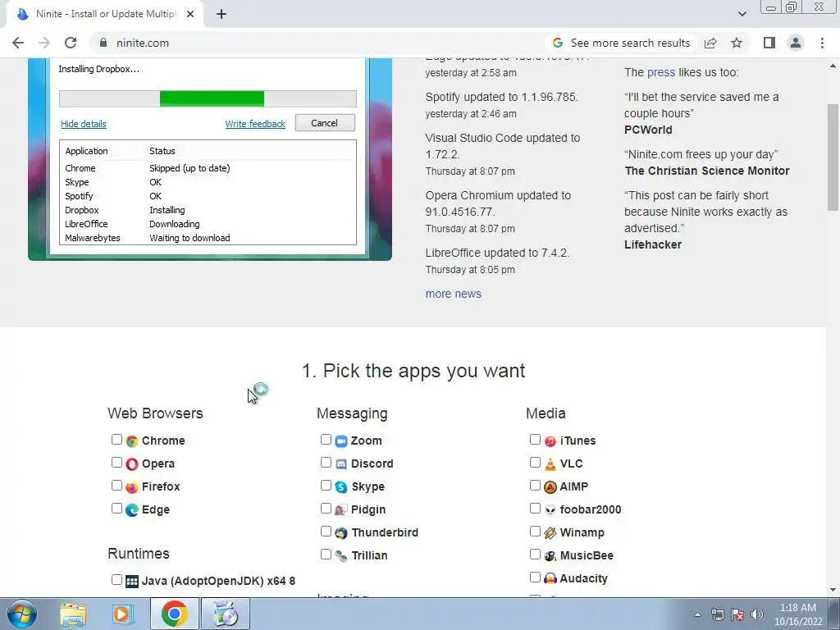Click the Chrome app icon in Web Browsers
The image size is (840, 630).
click(x=132, y=441)
